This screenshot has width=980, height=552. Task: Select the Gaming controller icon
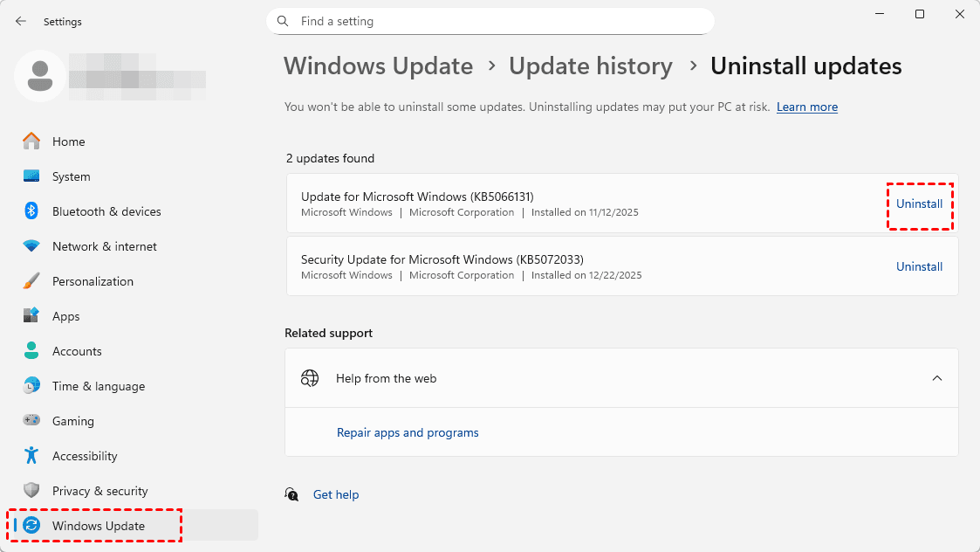click(x=31, y=421)
